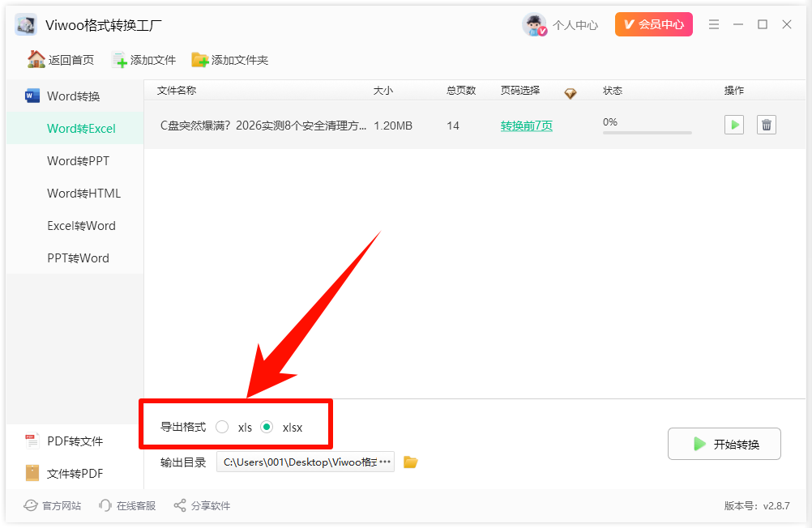The width and height of the screenshot is (812, 528).
Task: Click the 0% progress bar
Action: pyautogui.click(x=647, y=133)
